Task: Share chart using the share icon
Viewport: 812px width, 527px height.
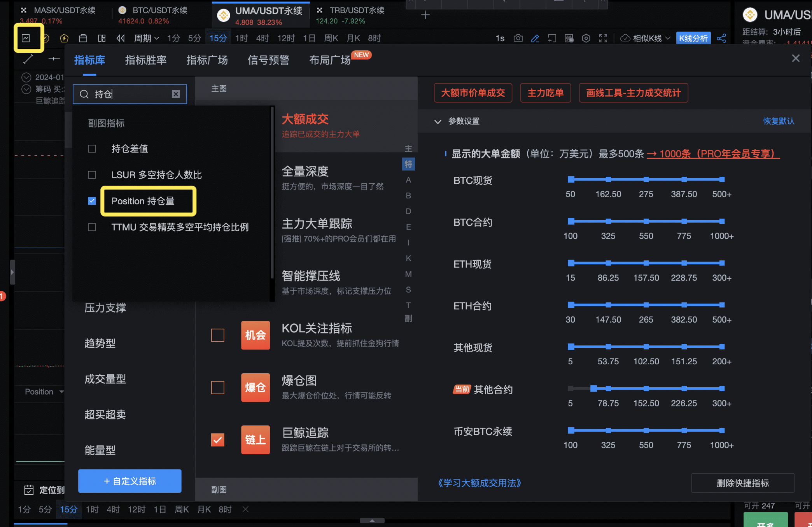Action: [x=721, y=38]
